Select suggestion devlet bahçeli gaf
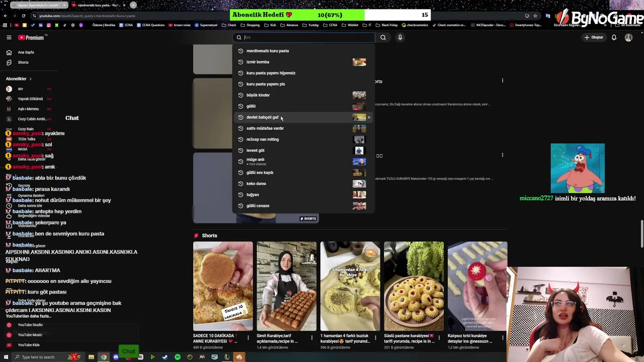644x362 pixels. point(303,117)
